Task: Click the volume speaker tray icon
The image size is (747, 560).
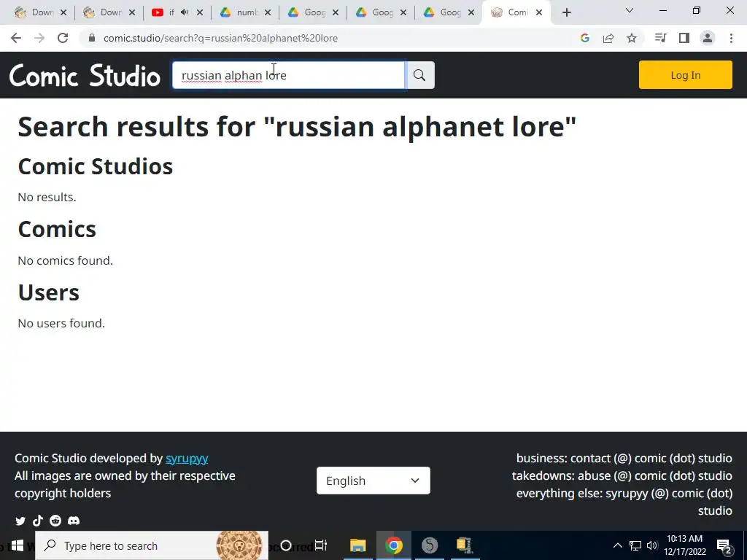Action: click(652, 545)
